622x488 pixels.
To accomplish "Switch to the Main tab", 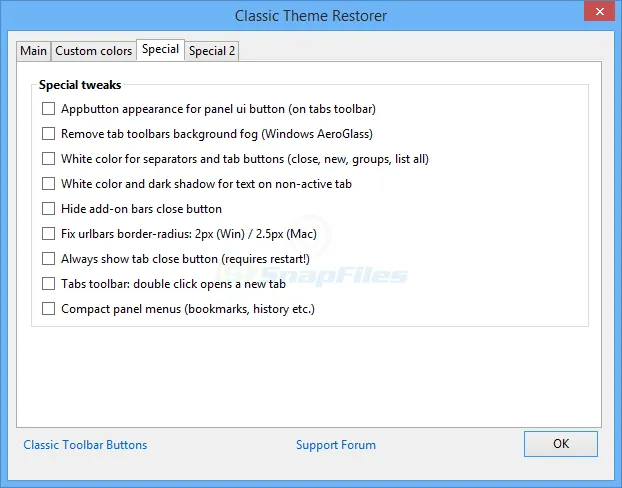I will click(34, 51).
